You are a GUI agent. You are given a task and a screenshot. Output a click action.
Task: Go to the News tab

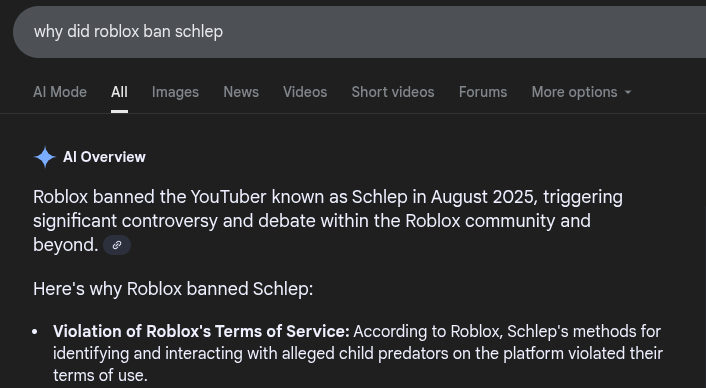tap(241, 92)
